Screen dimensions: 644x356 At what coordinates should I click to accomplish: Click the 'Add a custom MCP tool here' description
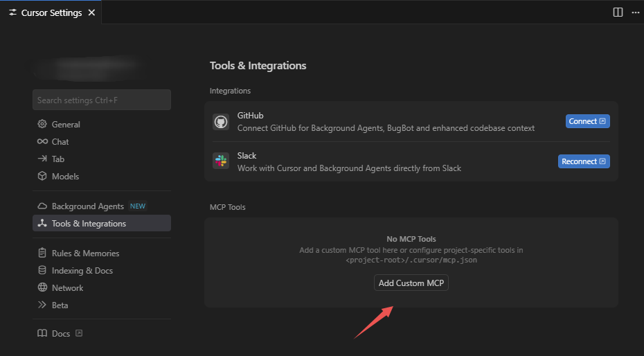411,249
